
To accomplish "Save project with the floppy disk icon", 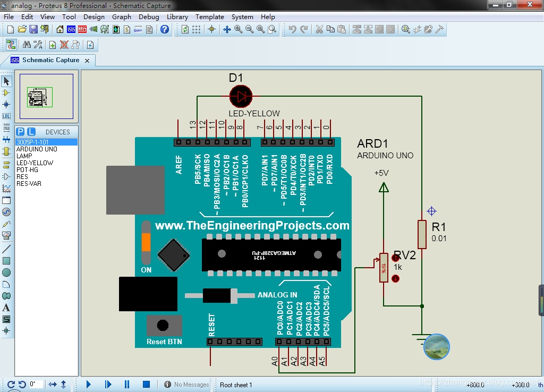I will point(33,30).
